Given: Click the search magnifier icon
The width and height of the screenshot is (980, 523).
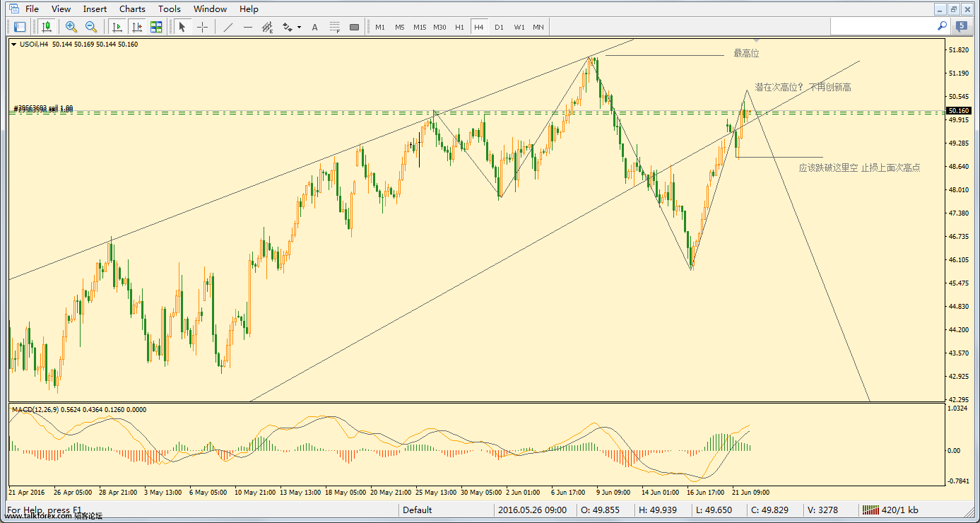Looking at the screenshot, I should click(942, 26).
